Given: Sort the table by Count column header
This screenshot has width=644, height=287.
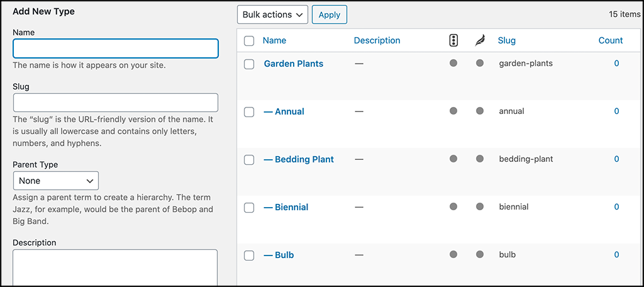Looking at the screenshot, I should click(x=611, y=40).
